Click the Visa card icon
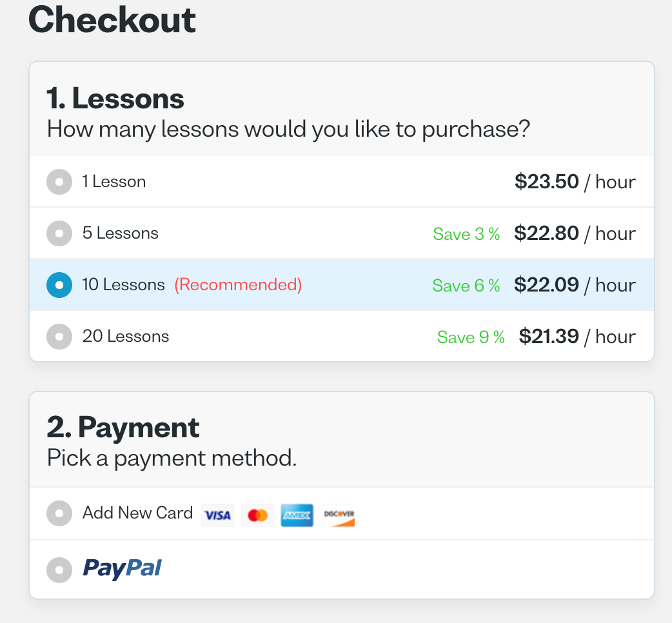This screenshot has height=623, width=672. tap(218, 515)
